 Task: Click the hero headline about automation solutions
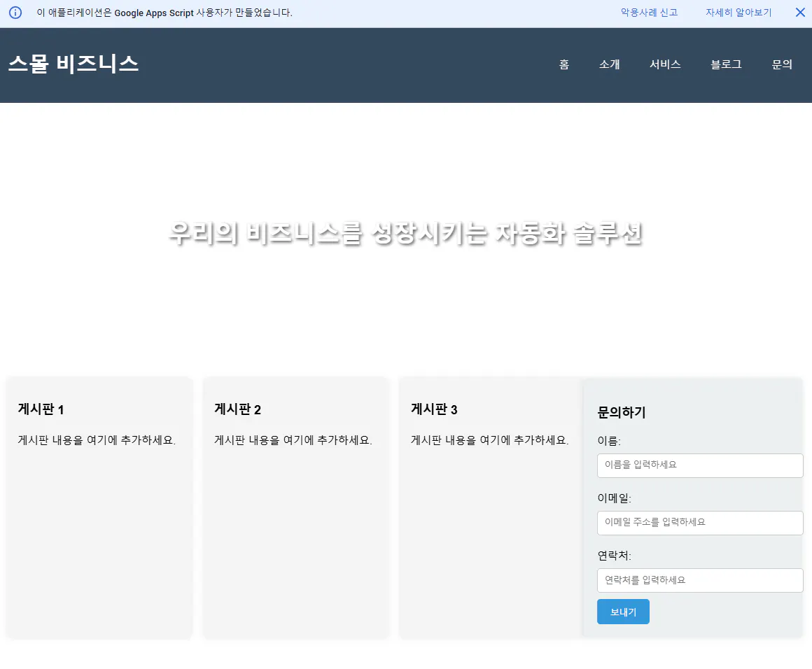tap(406, 236)
